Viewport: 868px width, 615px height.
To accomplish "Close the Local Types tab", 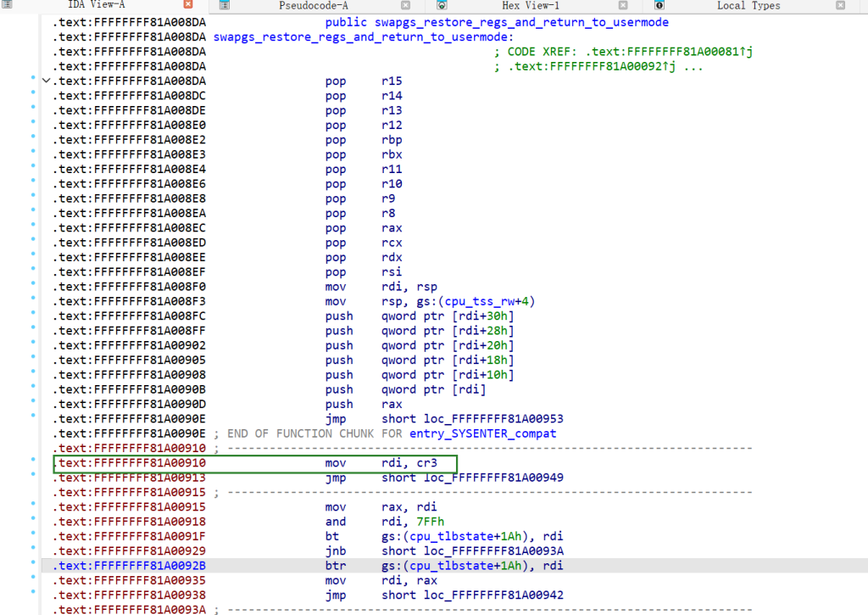I will (x=840, y=5).
